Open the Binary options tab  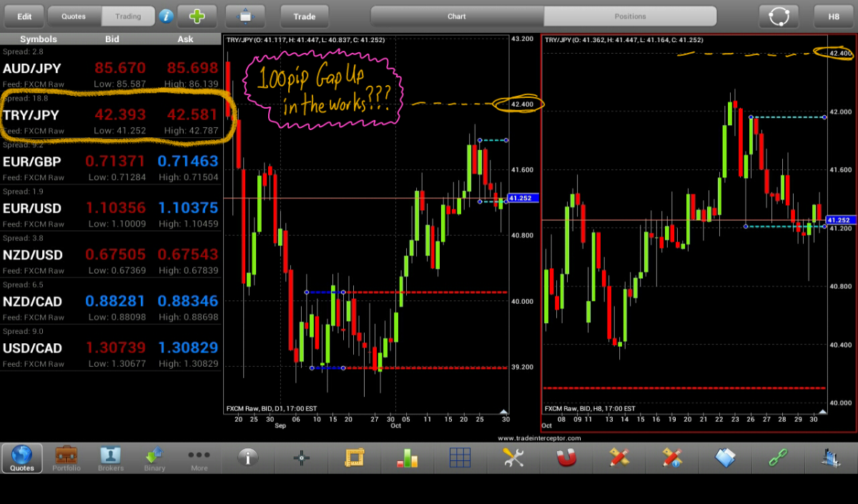154,458
